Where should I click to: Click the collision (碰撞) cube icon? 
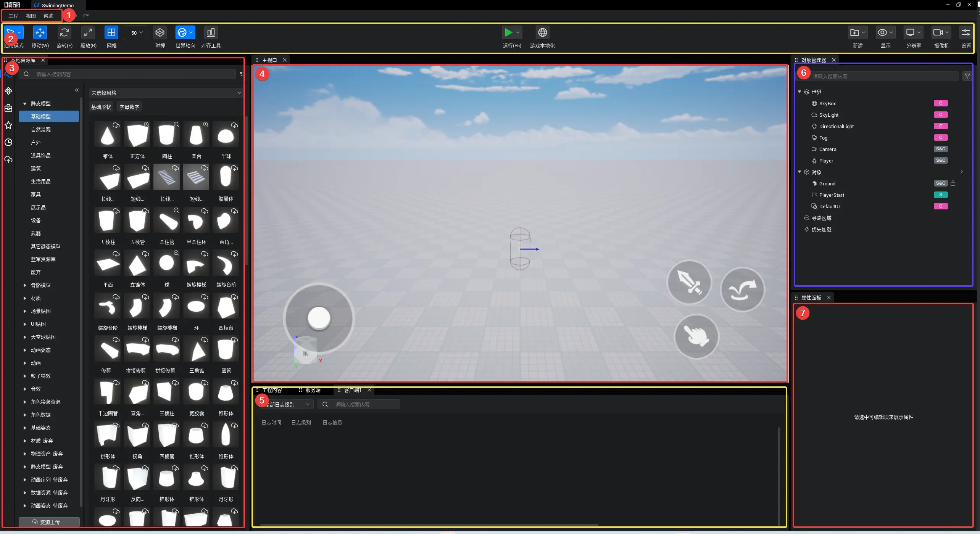click(160, 33)
